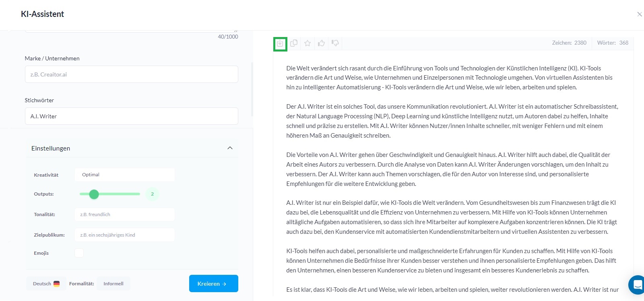The image size is (644, 301).
Task: Click the KI-Assistent title
Action: point(42,14)
